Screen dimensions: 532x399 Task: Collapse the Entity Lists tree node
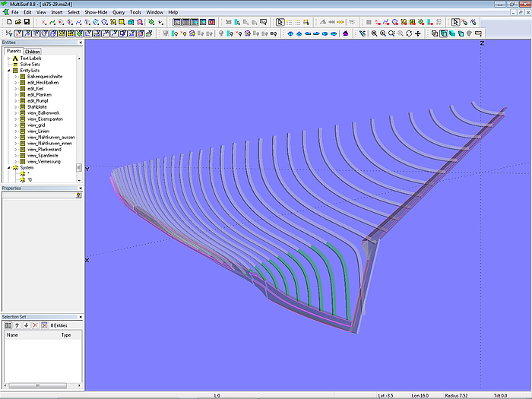(x=8, y=70)
